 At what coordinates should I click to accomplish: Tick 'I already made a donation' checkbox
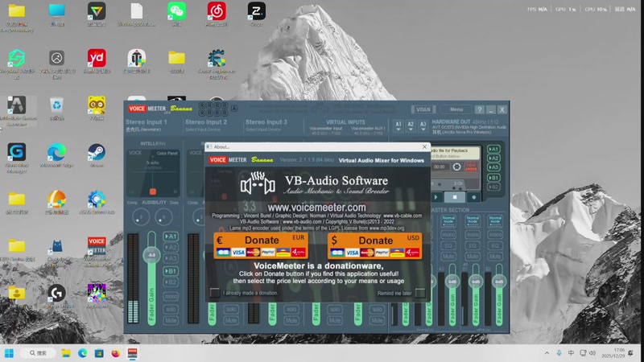pyautogui.click(x=214, y=293)
